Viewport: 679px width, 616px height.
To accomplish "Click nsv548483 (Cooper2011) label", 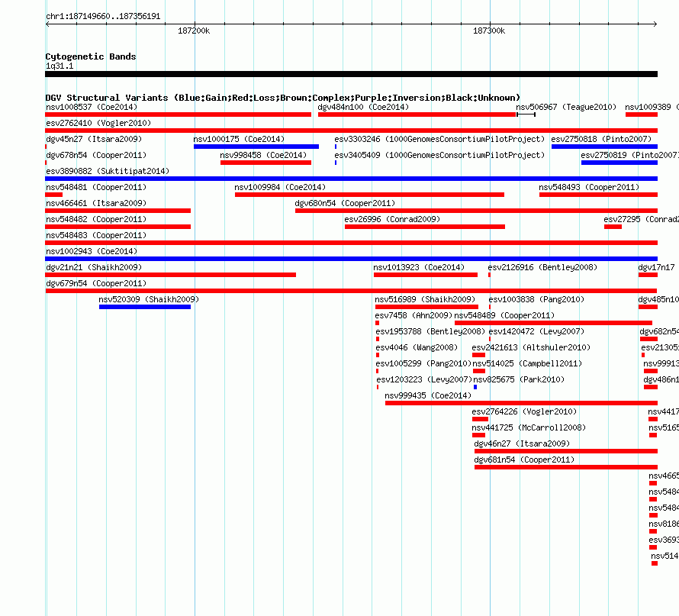I will point(96,235).
